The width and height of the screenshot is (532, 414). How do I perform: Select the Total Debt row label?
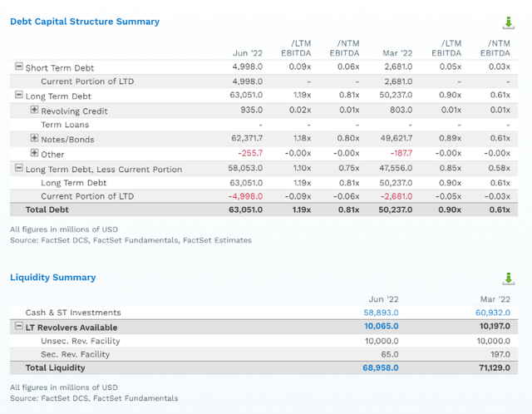tap(47, 209)
